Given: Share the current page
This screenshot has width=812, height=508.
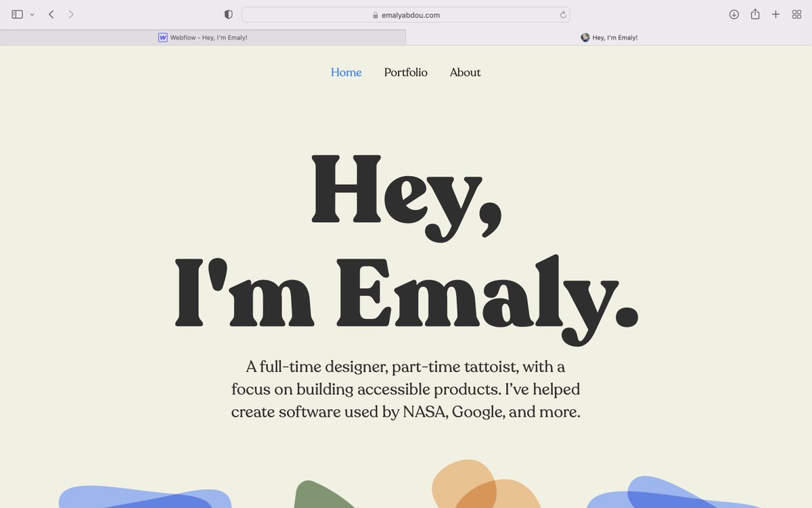Looking at the screenshot, I should 754,14.
